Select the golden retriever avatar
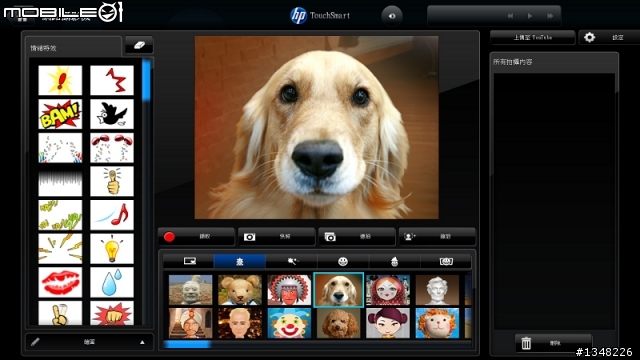Viewport: 640px width, 360px height. [338, 290]
